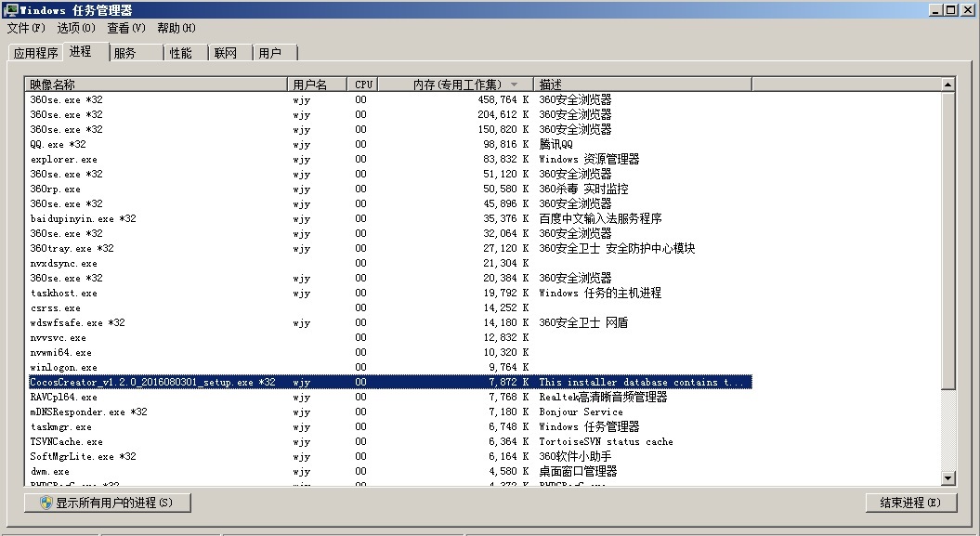Screen dimensions: 980x536
Task: Select the RAVCpl64.exe process
Action: (x=390, y=398)
